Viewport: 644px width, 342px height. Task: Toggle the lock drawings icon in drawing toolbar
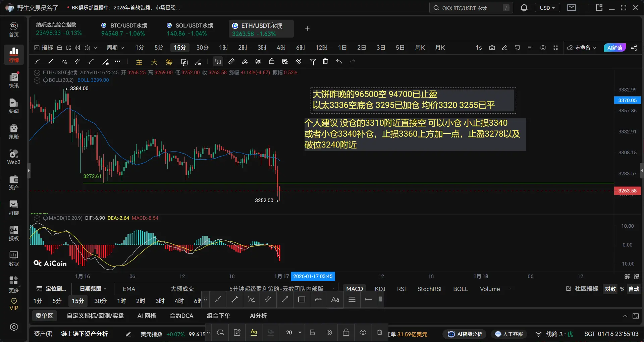272,61
